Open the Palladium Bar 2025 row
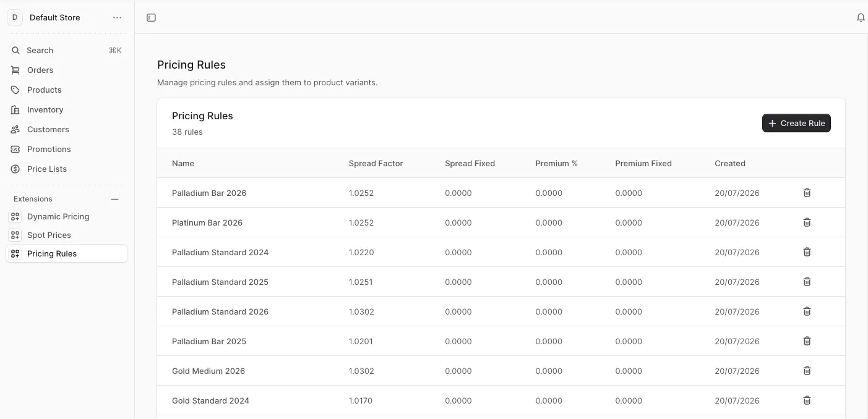This screenshot has height=419, width=868. pyautogui.click(x=501, y=341)
